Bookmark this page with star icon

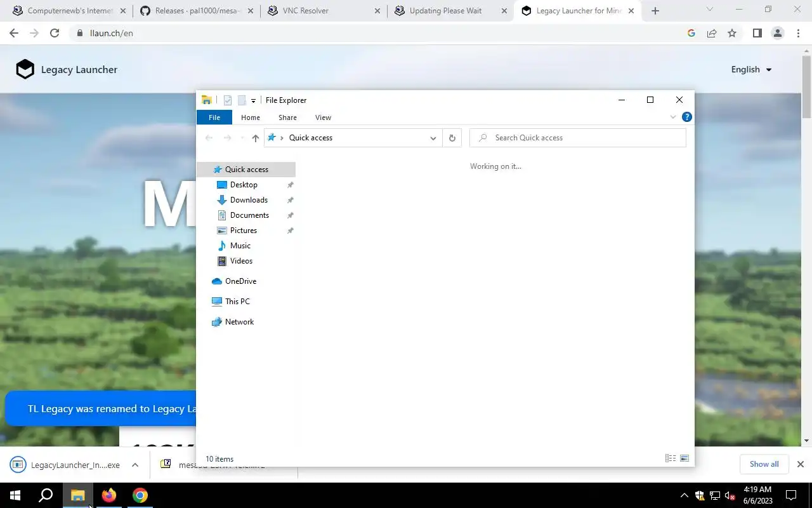click(x=732, y=33)
